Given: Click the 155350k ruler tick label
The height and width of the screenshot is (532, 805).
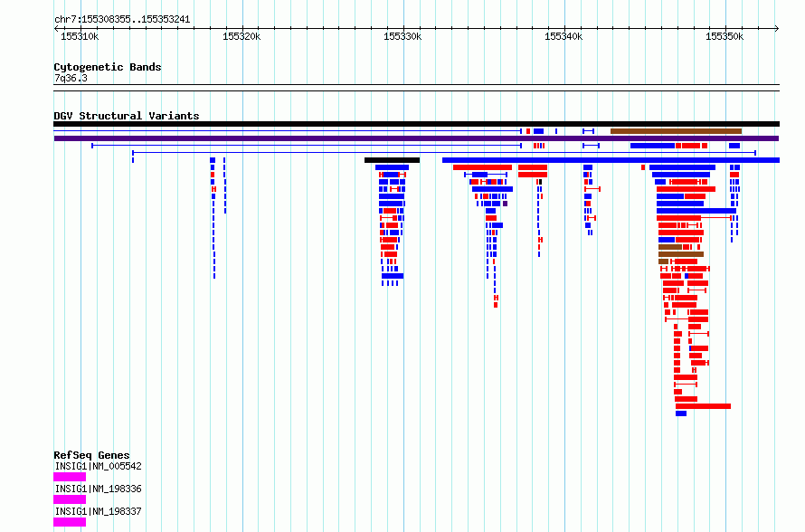Looking at the screenshot, I should click(x=724, y=36).
